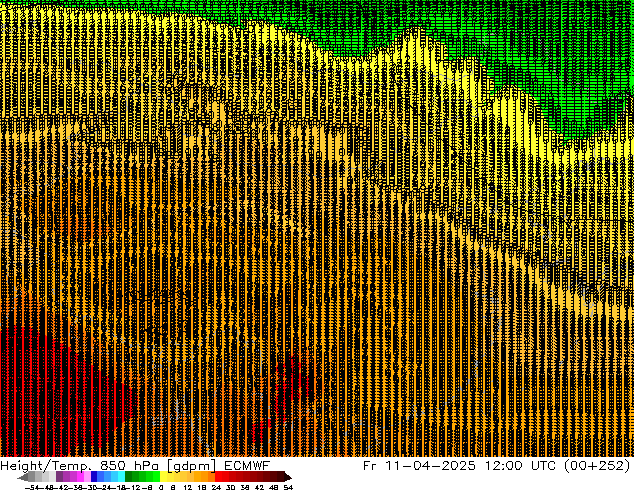Pick the bright yellow swatch above the 0 label
Viewport: 634px width, 490px height.
point(164,476)
